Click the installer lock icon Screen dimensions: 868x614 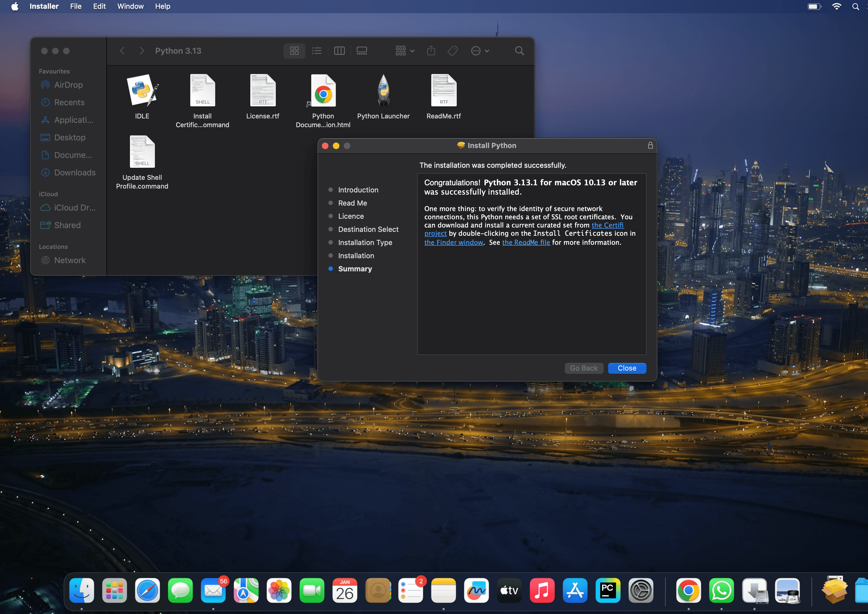click(x=650, y=145)
